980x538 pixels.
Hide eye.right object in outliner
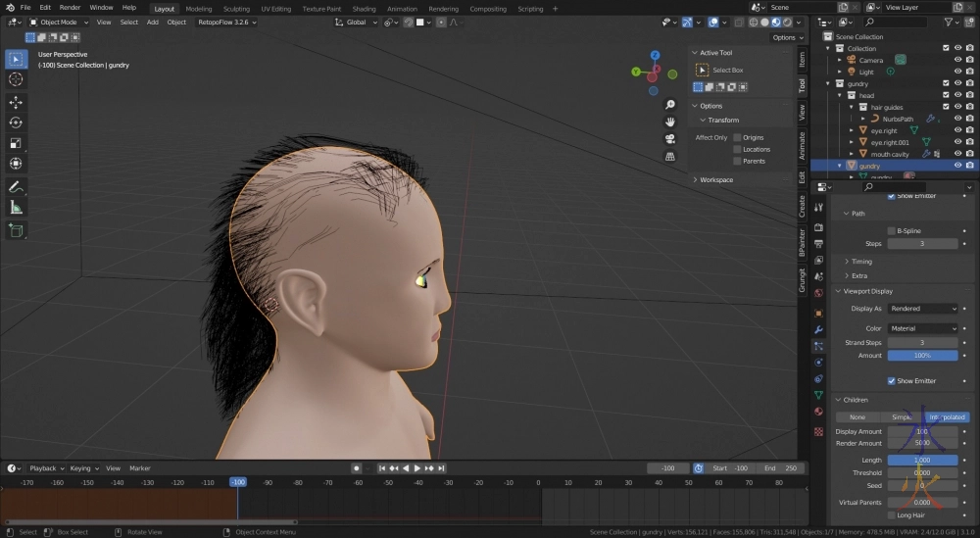(957, 130)
